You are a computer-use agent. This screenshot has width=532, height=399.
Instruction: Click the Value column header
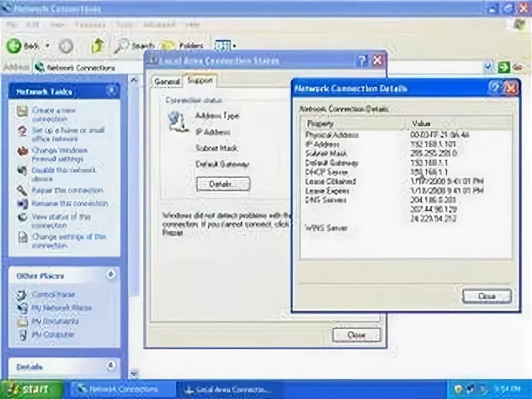(459, 124)
